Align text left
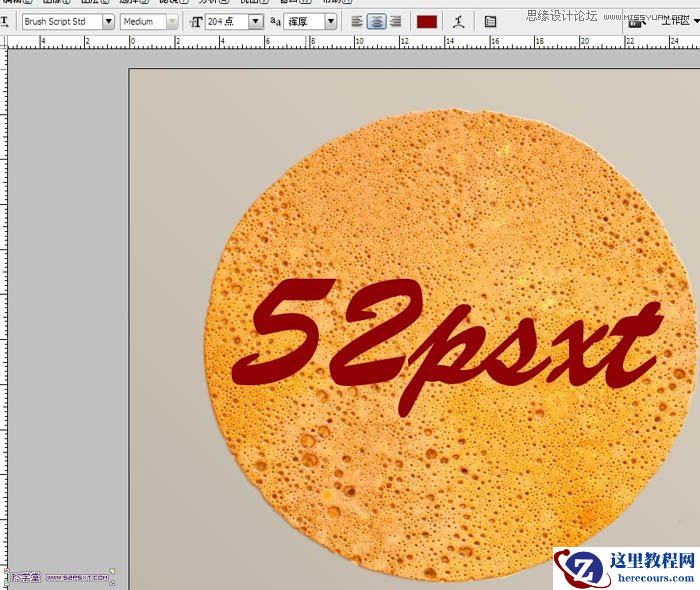This screenshot has height=590, width=700. pos(357,21)
